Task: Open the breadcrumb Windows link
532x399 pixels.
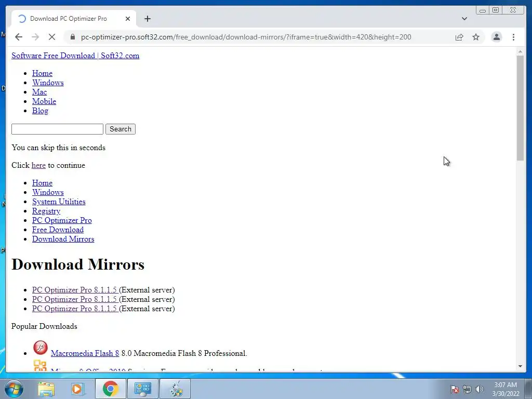Action: click(48, 192)
